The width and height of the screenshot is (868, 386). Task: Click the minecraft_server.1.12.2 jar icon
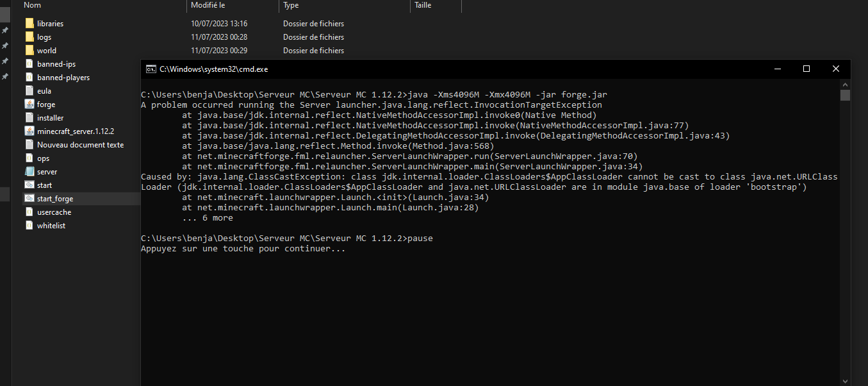coord(29,131)
